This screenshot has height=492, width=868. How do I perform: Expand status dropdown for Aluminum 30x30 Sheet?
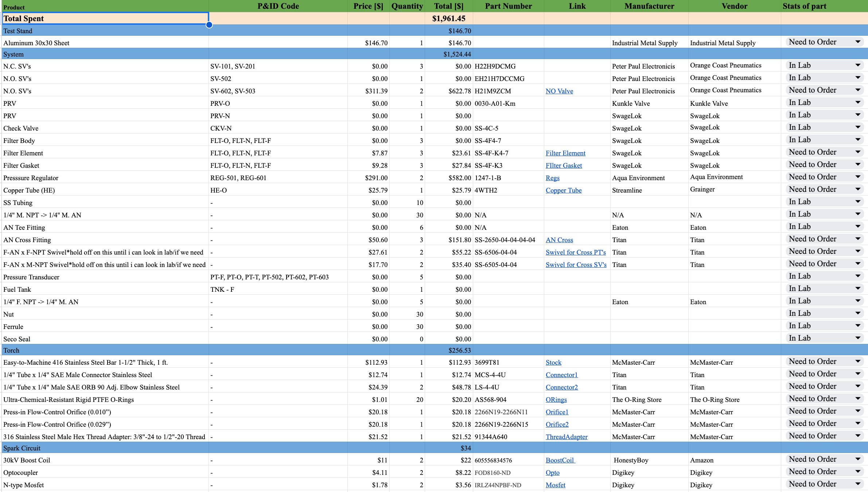858,42
